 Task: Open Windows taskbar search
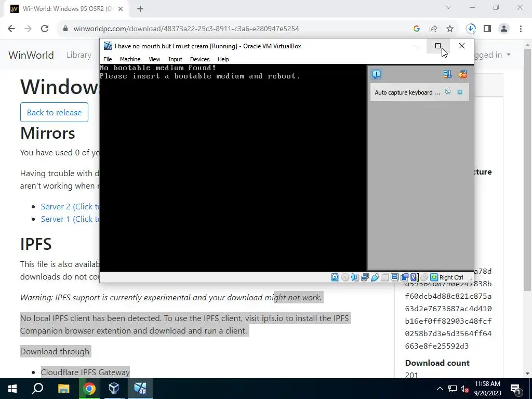[37, 389]
